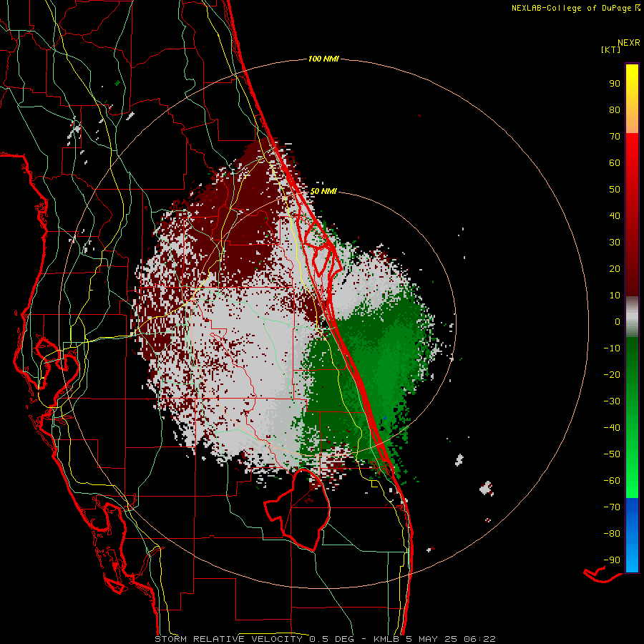
Task: Click the 60 value on the velocity scale
Action: tap(615, 162)
